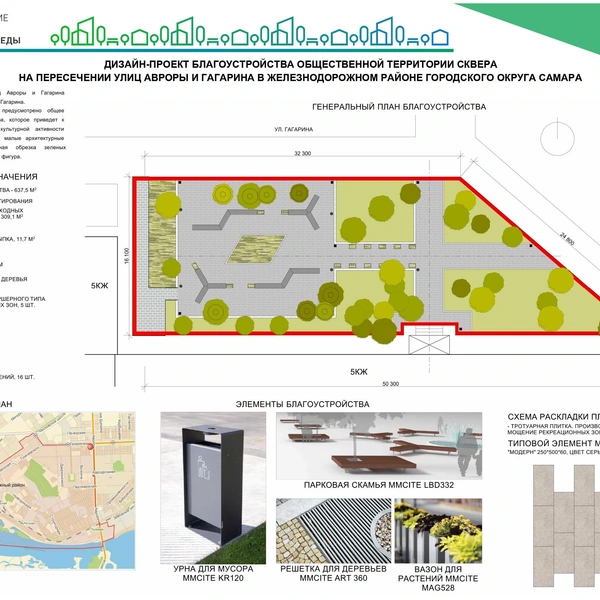Click the north arrow compass circle

pyautogui.click(x=557, y=139)
